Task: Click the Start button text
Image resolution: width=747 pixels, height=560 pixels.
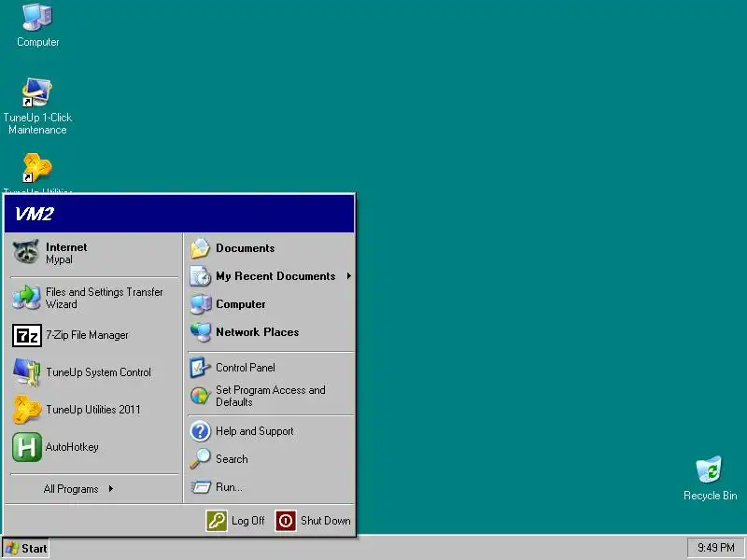Action: click(35, 549)
